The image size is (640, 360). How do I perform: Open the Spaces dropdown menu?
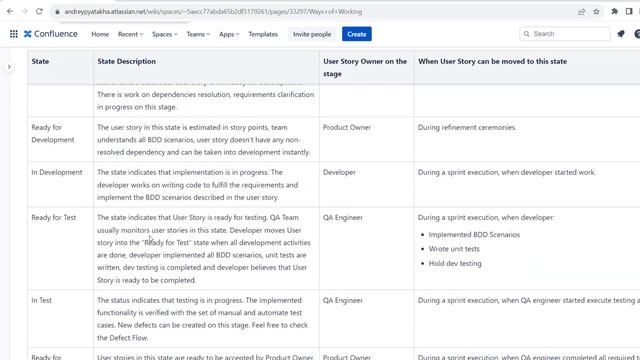pyautogui.click(x=164, y=34)
